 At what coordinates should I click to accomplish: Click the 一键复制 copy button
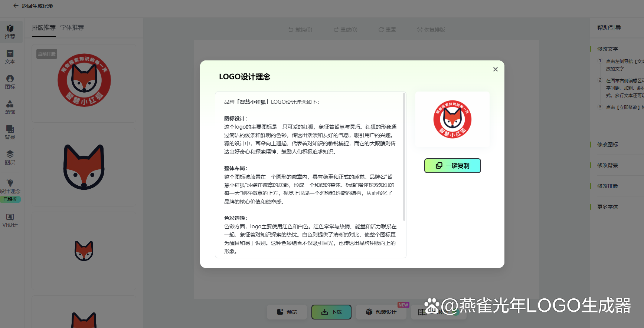coord(452,166)
